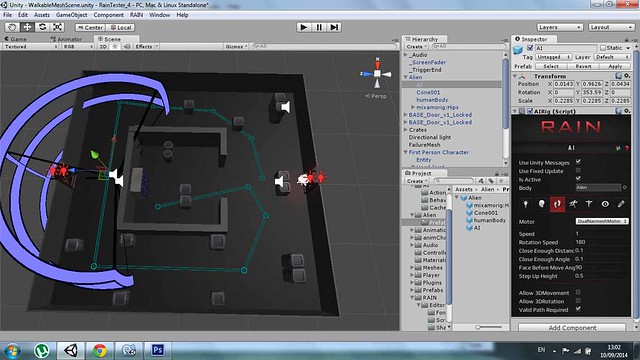Open the Motor DualNavmeshMotor dropdown
640x360 pixels.
pyautogui.click(x=602, y=221)
